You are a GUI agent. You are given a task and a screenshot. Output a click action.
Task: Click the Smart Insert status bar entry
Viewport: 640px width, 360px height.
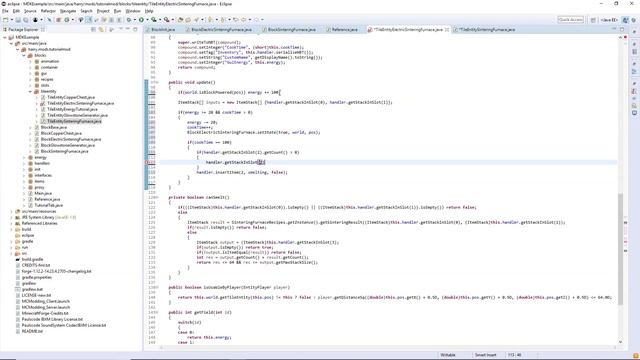(485, 355)
